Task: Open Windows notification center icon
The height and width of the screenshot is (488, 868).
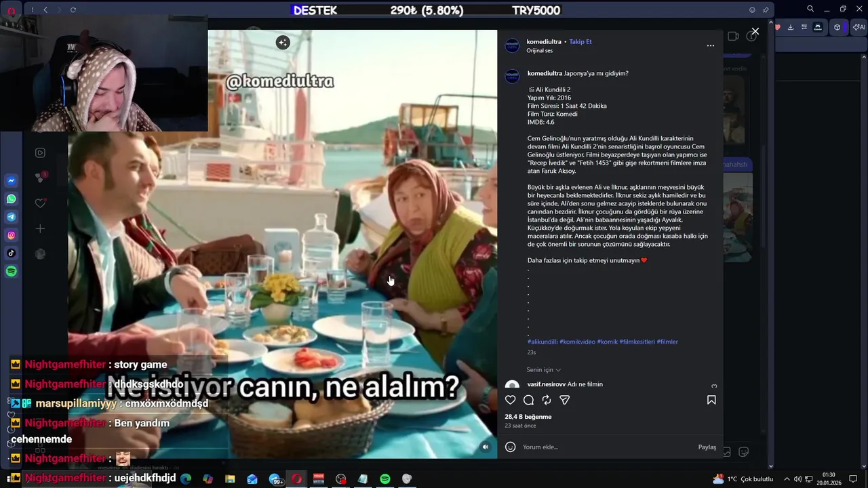Action: [854, 479]
